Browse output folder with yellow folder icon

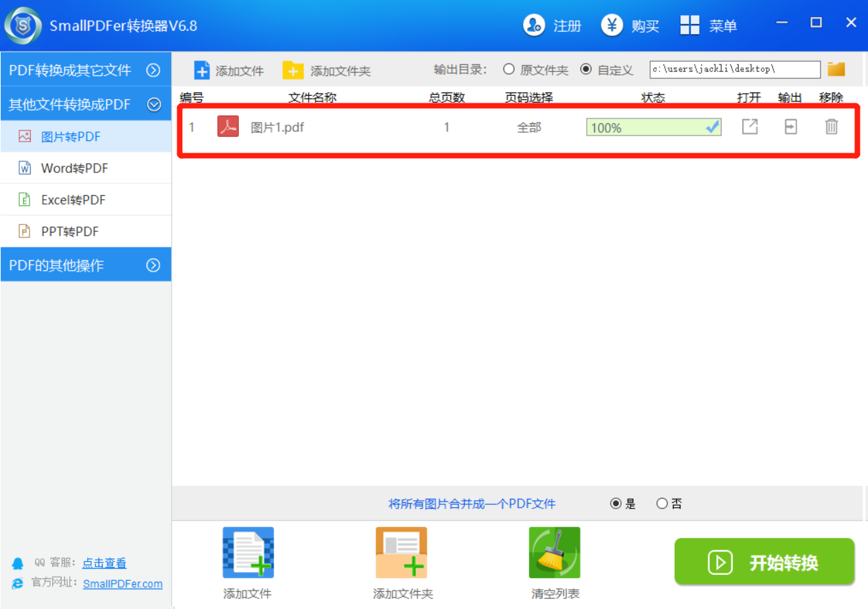click(x=836, y=69)
